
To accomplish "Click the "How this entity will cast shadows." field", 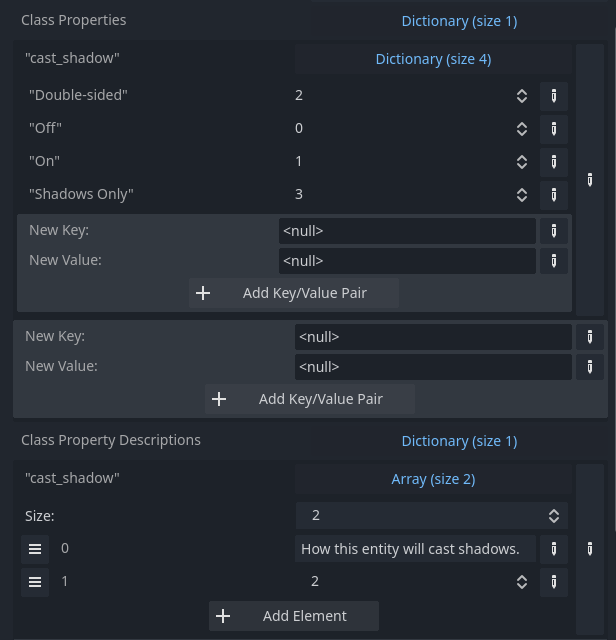I will 415,549.
